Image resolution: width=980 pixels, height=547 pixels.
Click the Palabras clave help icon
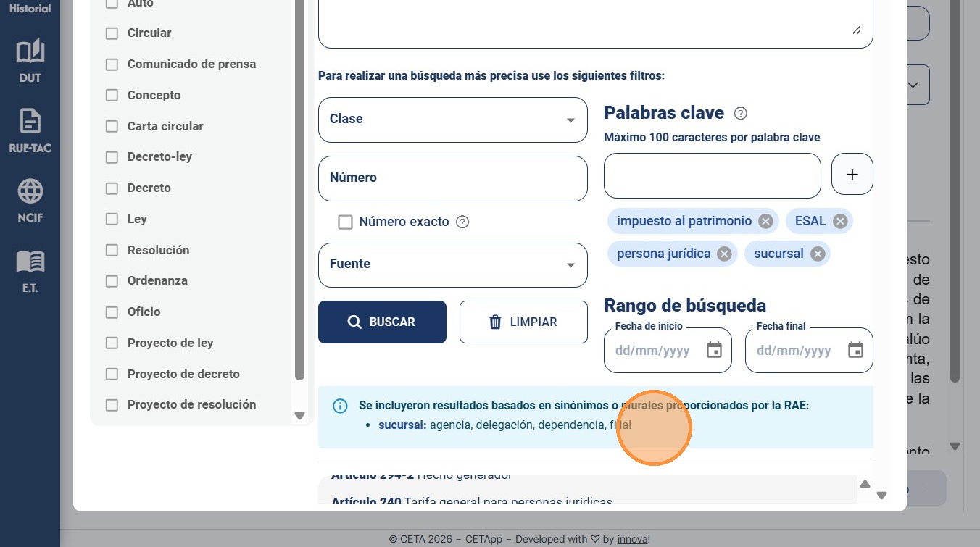click(741, 113)
